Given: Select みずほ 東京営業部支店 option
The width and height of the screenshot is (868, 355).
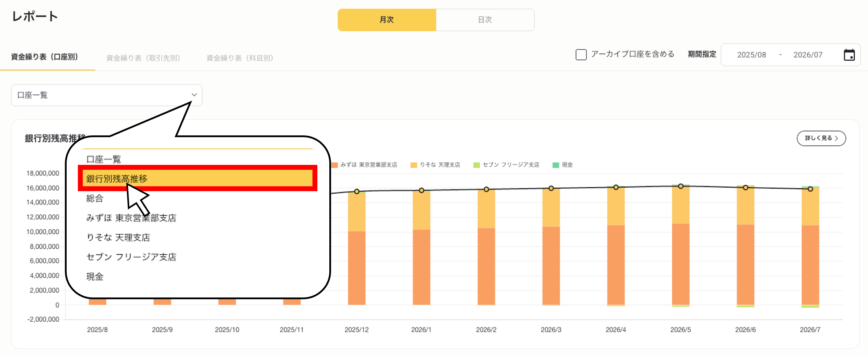Looking at the screenshot, I should tap(131, 218).
